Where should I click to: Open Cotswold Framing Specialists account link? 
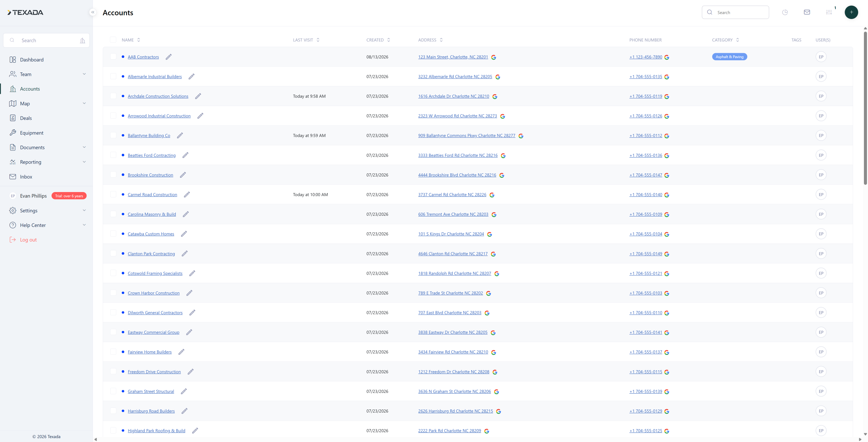pyautogui.click(x=155, y=273)
